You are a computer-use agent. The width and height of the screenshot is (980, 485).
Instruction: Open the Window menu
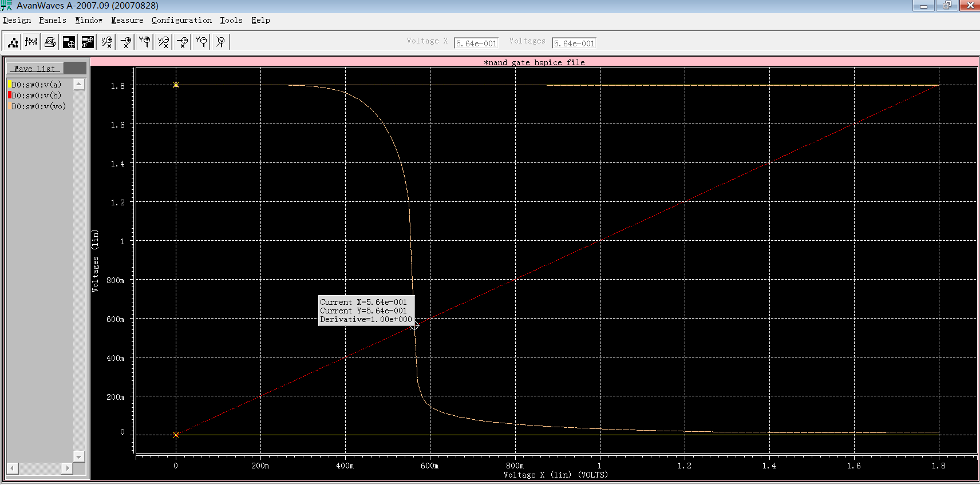(89, 20)
